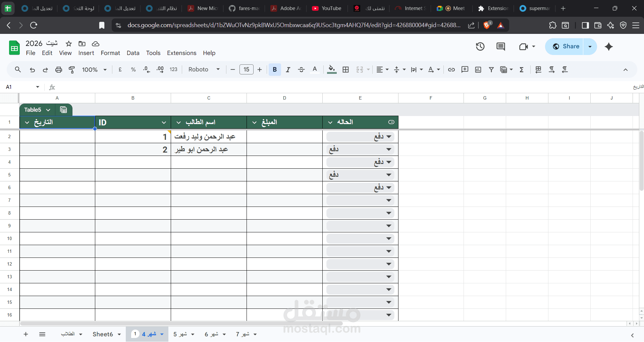Viewport: 644px width, 342px height.
Task: Click the create filter icon
Action: coord(491,69)
